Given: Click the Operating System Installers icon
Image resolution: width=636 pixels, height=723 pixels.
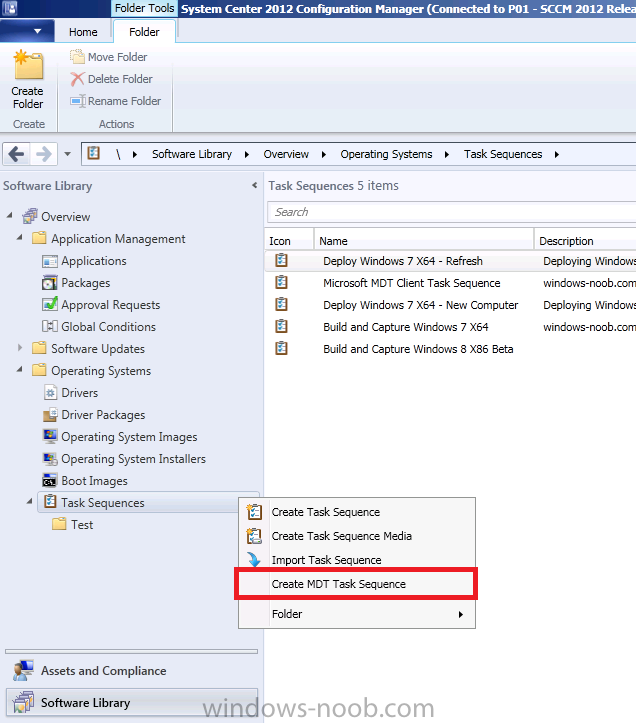Looking at the screenshot, I should click(x=50, y=458).
